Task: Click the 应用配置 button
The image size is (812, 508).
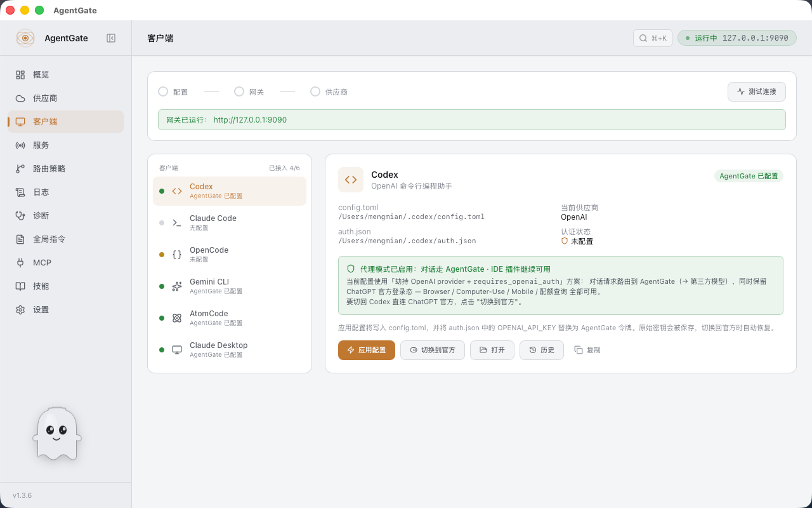Action: pos(367,350)
